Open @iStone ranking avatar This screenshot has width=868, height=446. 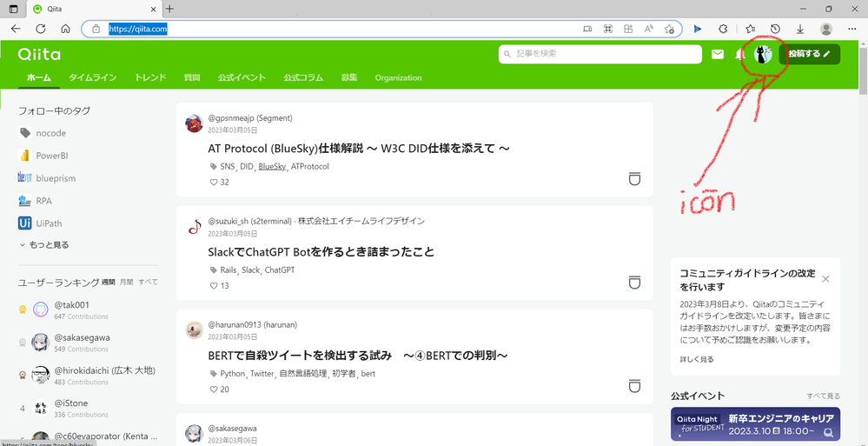[41, 409]
